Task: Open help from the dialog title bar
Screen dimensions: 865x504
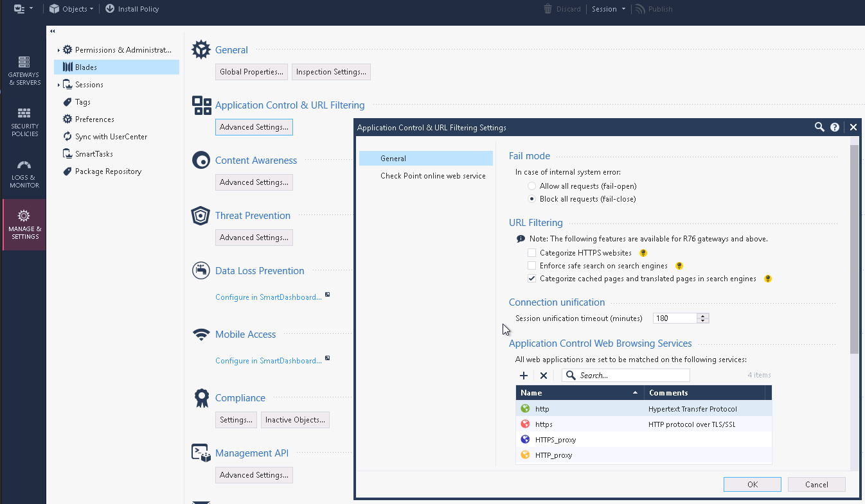Action: [x=835, y=127]
